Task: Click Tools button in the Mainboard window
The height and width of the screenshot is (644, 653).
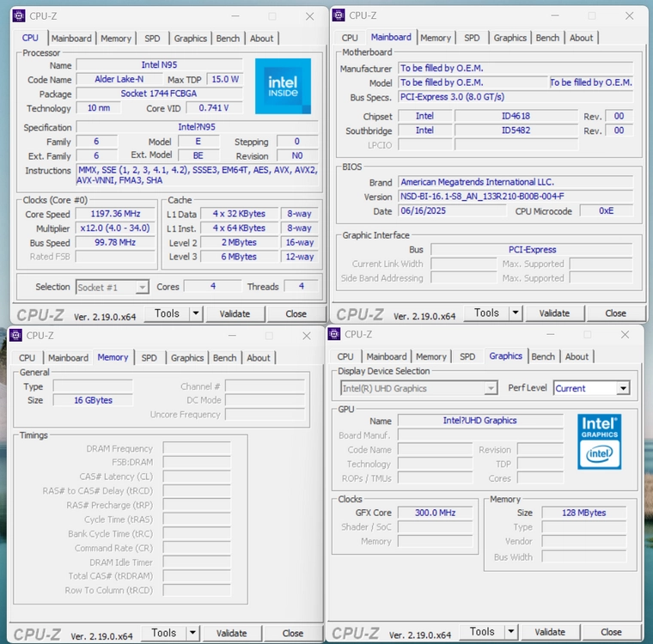Action: coord(487,313)
